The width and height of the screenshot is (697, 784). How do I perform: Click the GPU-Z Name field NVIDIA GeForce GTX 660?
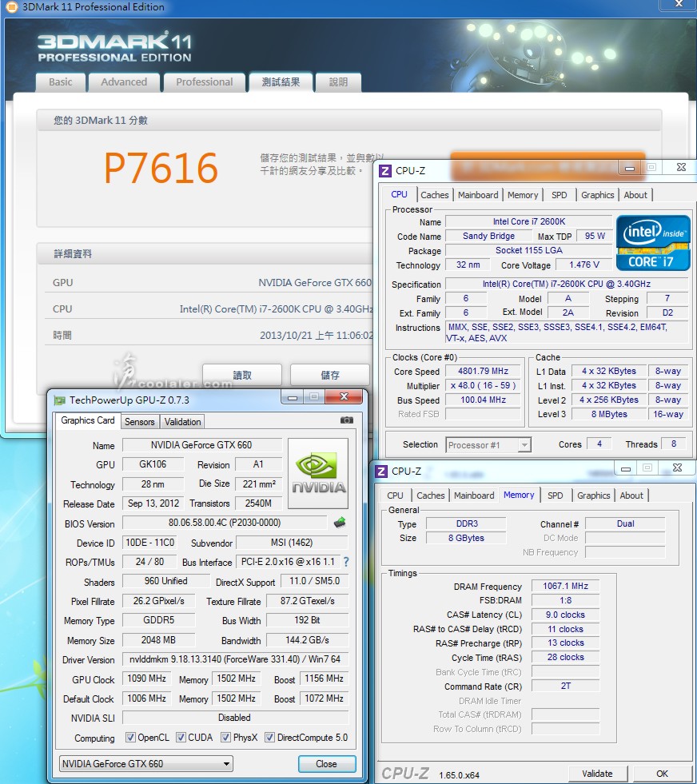pyautogui.click(x=201, y=445)
